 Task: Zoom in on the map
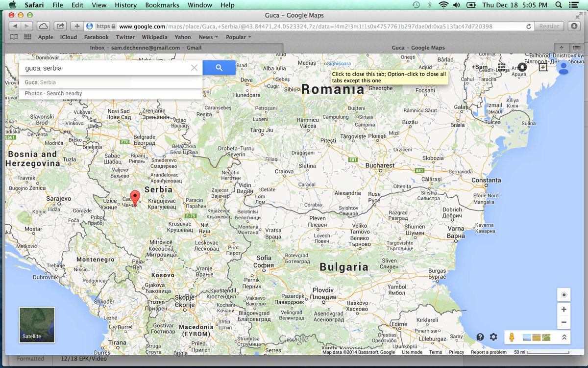point(563,310)
